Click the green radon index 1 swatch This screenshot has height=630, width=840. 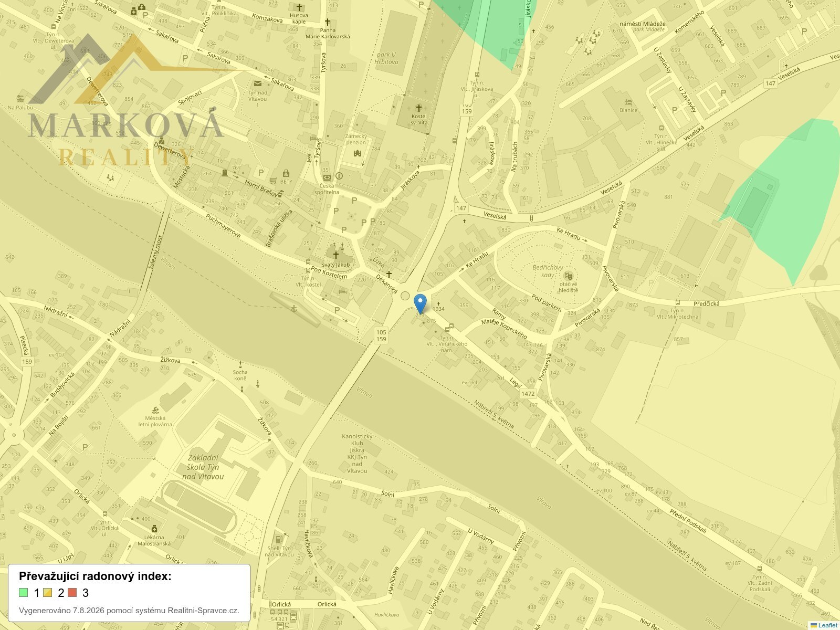(24, 593)
